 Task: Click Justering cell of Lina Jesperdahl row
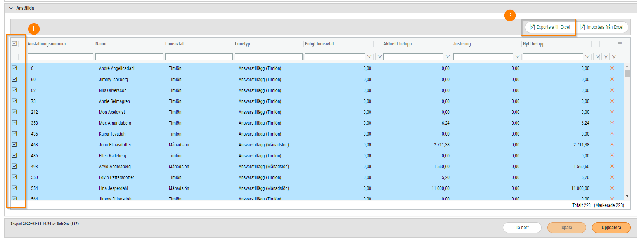[x=515, y=188]
